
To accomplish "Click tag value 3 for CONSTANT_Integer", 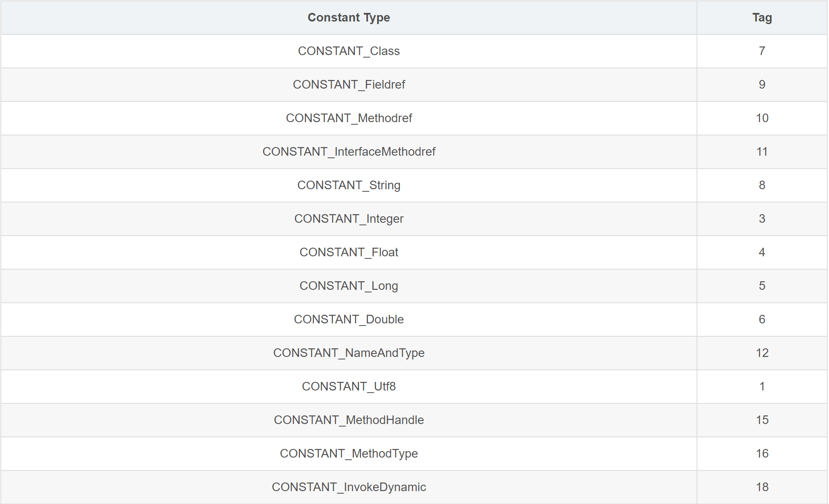I will (x=762, y=219).
